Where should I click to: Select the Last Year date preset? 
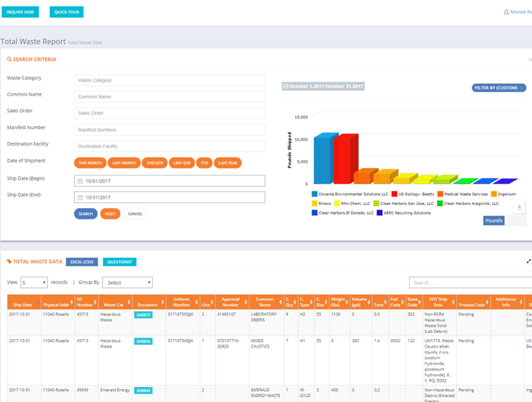228,163
